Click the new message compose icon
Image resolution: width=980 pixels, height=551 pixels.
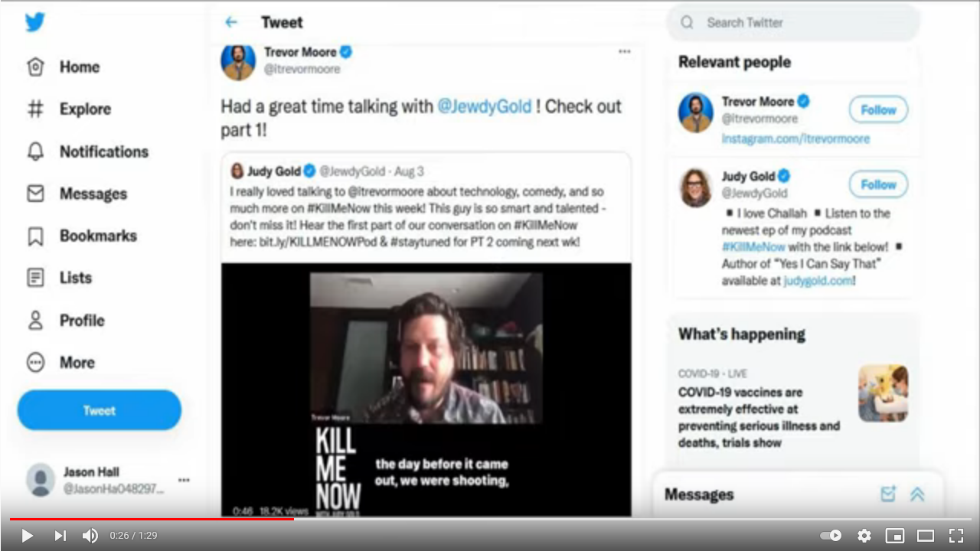[x=888, y=494]
